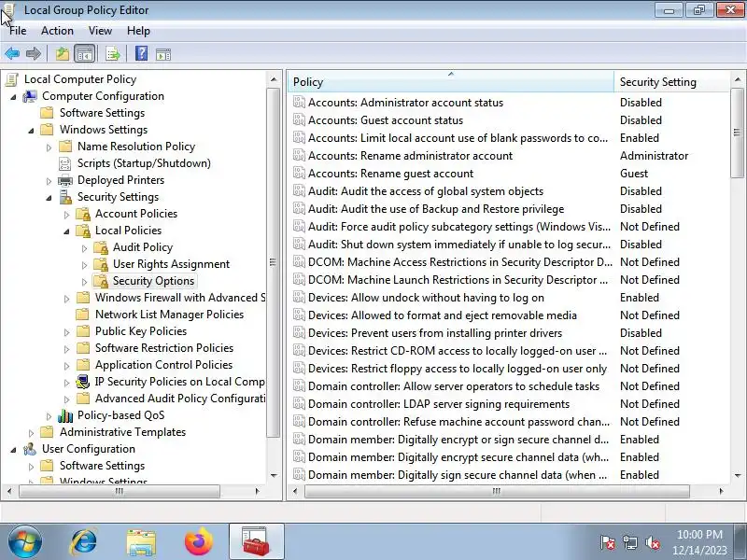Open Windows Explorer from taskbar
Image resolution: width=747 pixels, height=560 pixels.
[x=141, y=542]
